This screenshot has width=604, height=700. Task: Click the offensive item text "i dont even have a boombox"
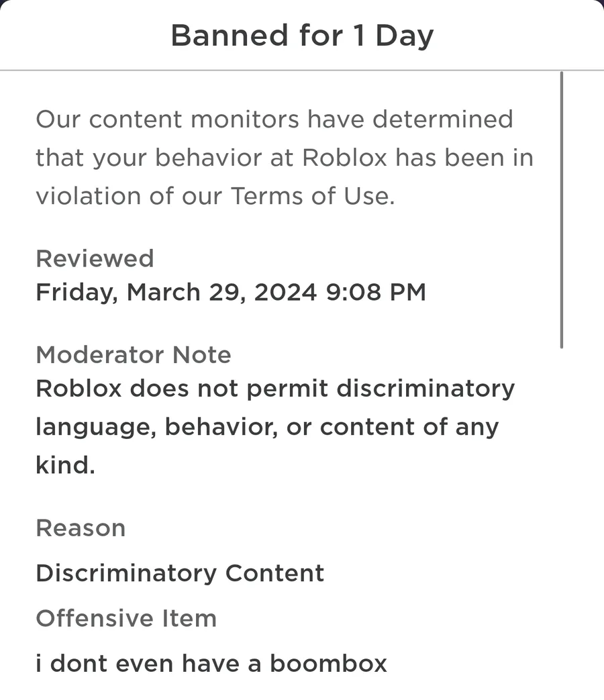(x=211, y=664)
